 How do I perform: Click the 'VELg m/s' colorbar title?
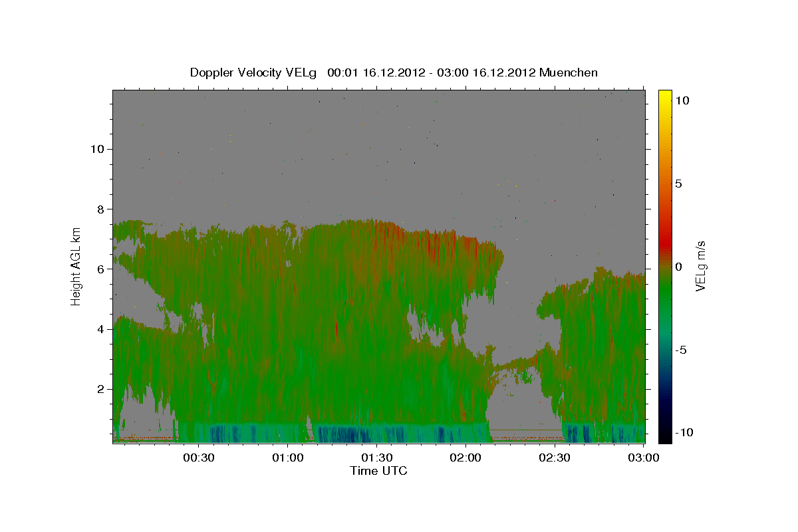(701, 266)
